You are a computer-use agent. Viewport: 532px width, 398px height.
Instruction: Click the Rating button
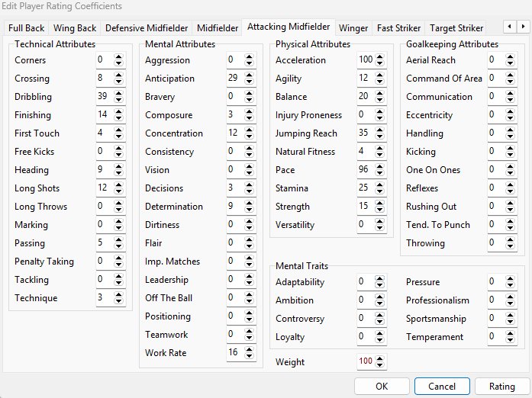(502, 387)
